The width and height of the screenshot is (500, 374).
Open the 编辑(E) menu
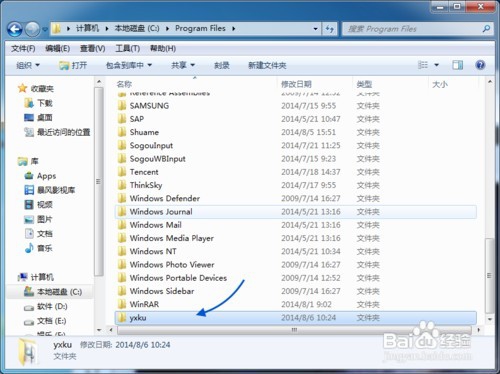pos(57,49)
